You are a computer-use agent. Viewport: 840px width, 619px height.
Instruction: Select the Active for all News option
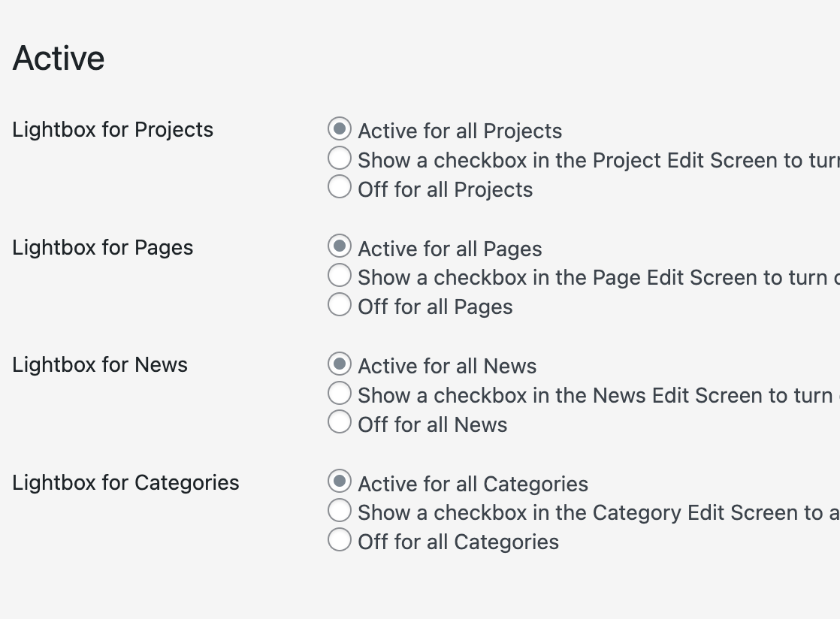point(339,364)
